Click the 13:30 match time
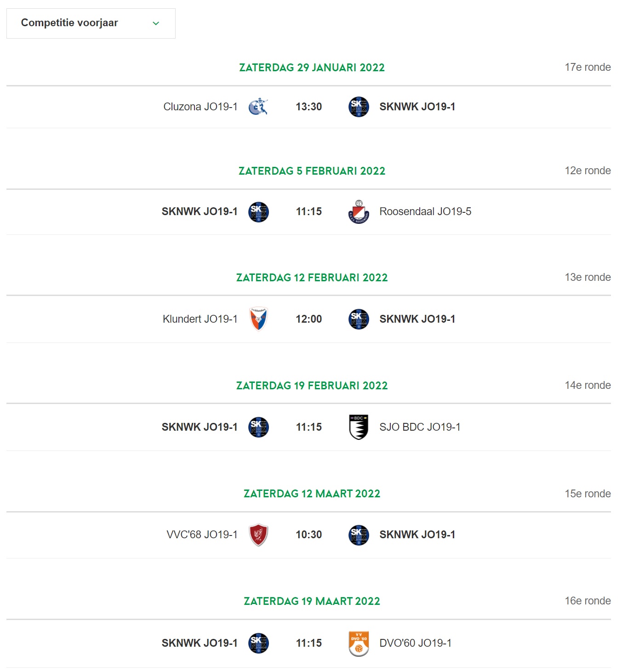 pyautogui.click(x=309, y=107)
